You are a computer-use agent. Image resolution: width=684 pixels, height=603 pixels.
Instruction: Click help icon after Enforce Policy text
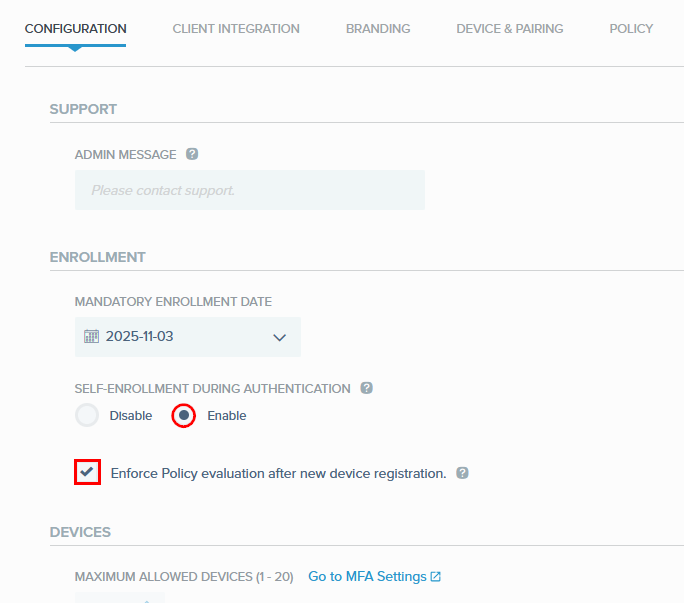pos(462,473)
